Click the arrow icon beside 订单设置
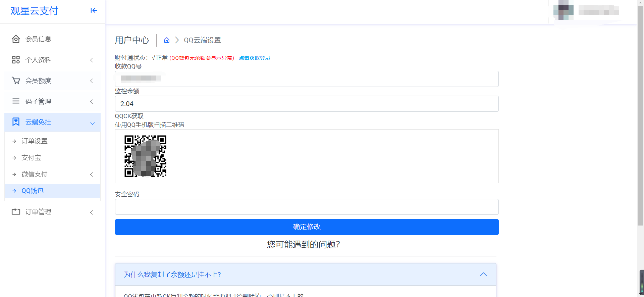644x297 pixels. click(x=14, y=141)
